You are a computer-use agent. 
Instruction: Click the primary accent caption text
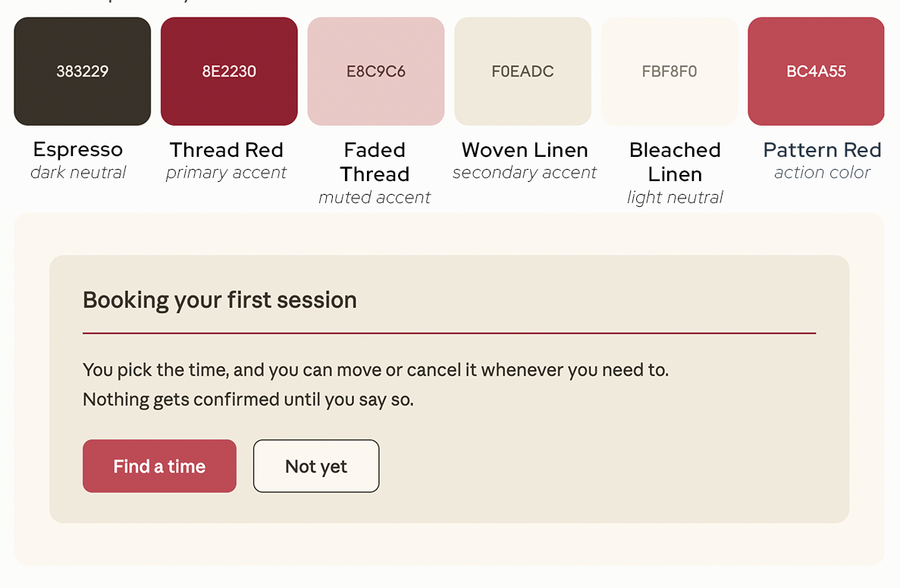[x=226, y=173]
